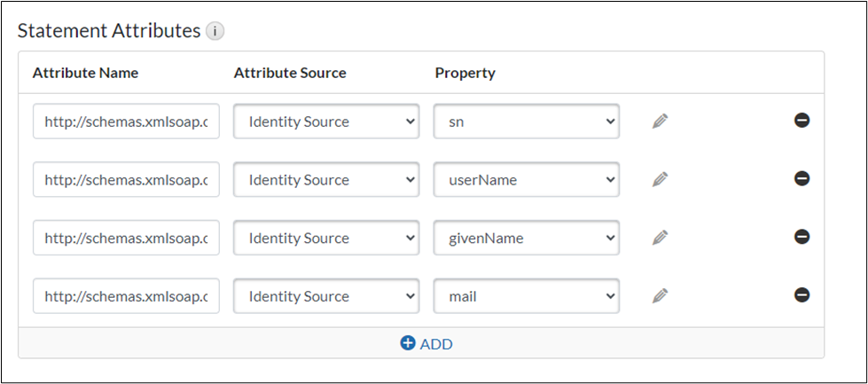Open Attribute Source dropdown in sn row

click(x=325, y=121)
